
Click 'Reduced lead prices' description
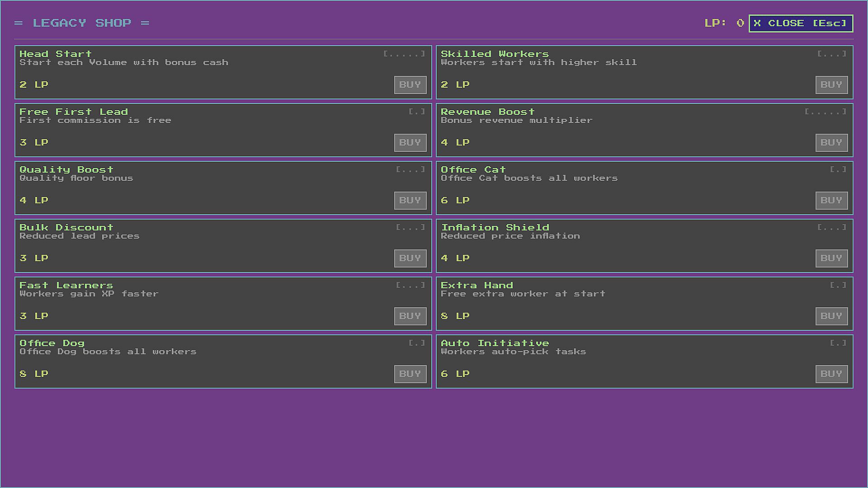click(80, 236)
